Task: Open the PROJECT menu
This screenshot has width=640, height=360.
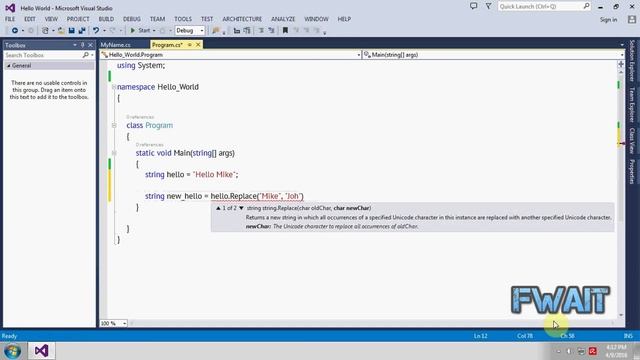Action: click(x=78, y=19)
